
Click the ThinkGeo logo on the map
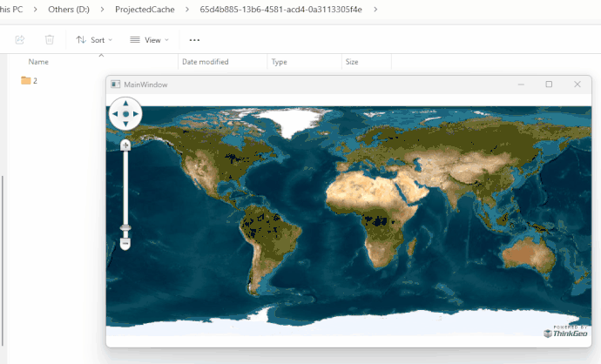click(x=565, y=332)
